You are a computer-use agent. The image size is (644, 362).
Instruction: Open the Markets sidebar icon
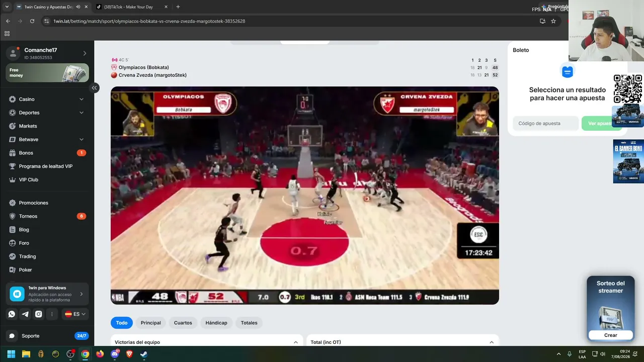[x=13, y=126]
